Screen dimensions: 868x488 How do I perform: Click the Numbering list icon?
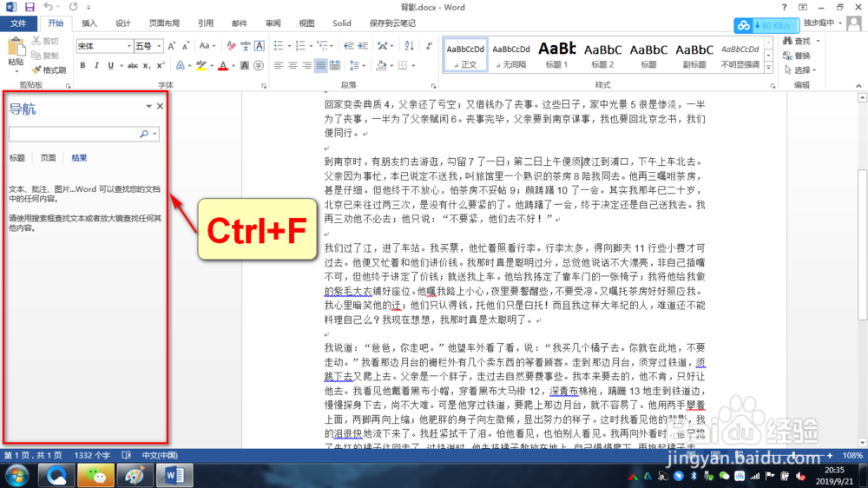(300, 46)
